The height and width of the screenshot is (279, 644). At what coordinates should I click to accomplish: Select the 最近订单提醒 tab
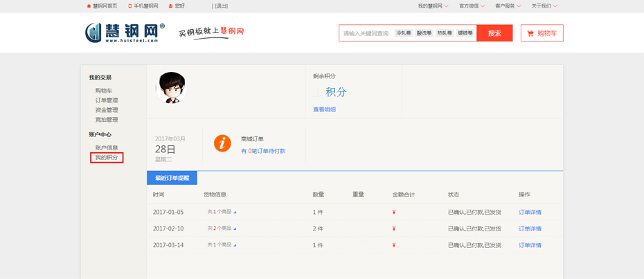point(172,178)
